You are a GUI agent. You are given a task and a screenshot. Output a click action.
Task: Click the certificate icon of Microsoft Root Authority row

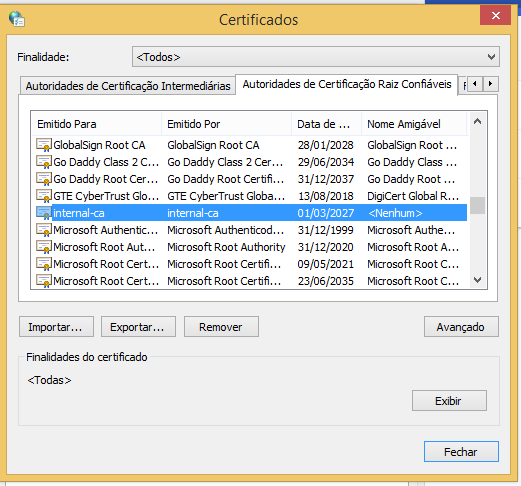pos(44,247)
